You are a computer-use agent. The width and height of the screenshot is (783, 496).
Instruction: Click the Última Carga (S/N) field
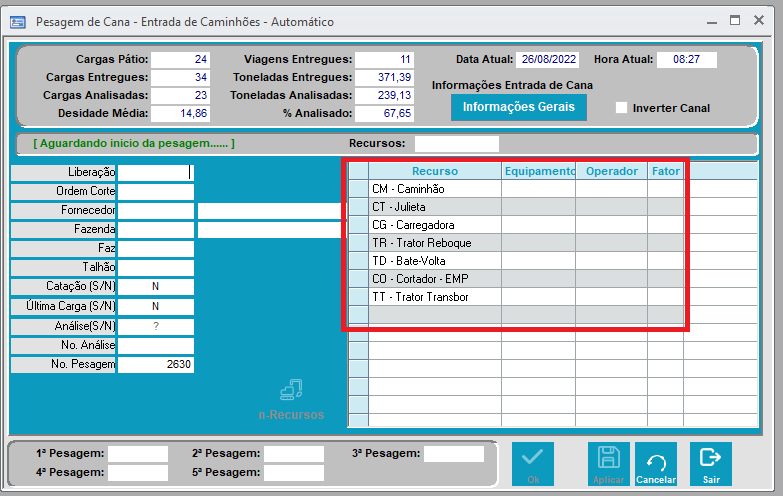pyautogui.click(x=156, y=306)
